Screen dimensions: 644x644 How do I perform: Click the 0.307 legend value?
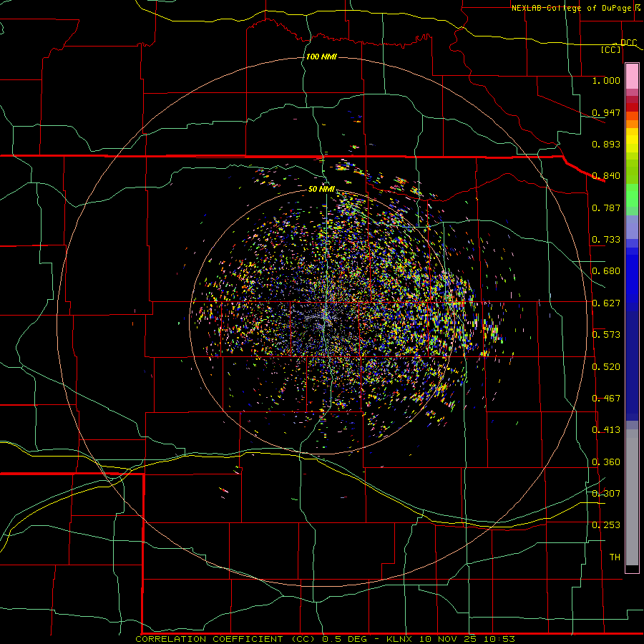[606, 493]
